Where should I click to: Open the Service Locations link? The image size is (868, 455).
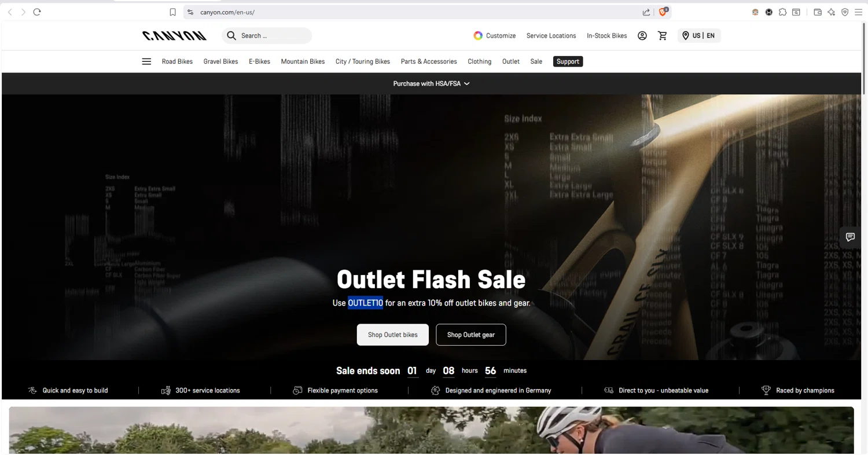pyautogui.click(x=551, y=35)
